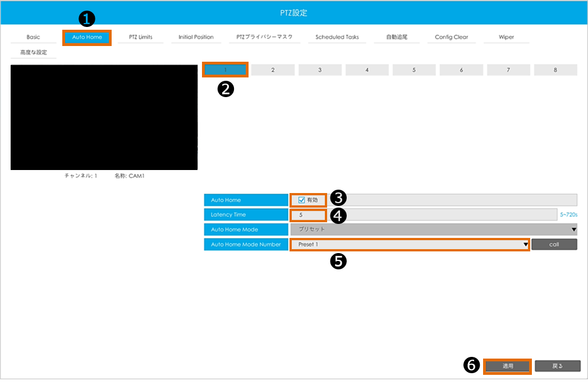Click the Latency Time input field
The height and width of the screenshot is (390, 588).
309,215
